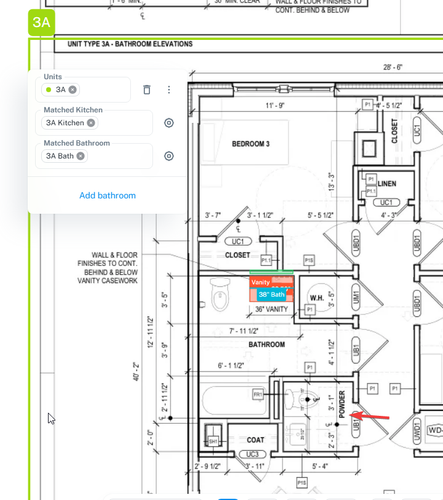Select the blue 38" Bath annotation tag
The image size is (443, 500).
coord(271,295)
